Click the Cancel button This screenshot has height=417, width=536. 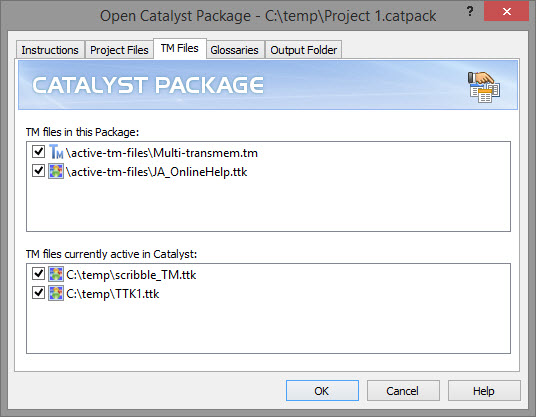[x=403, y=391]
